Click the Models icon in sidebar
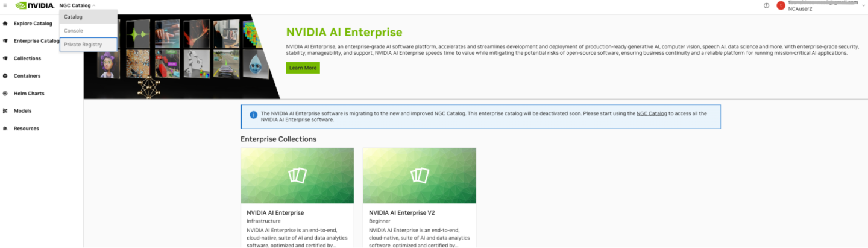This screenshot has width=868, height=248. click(5, 111)
